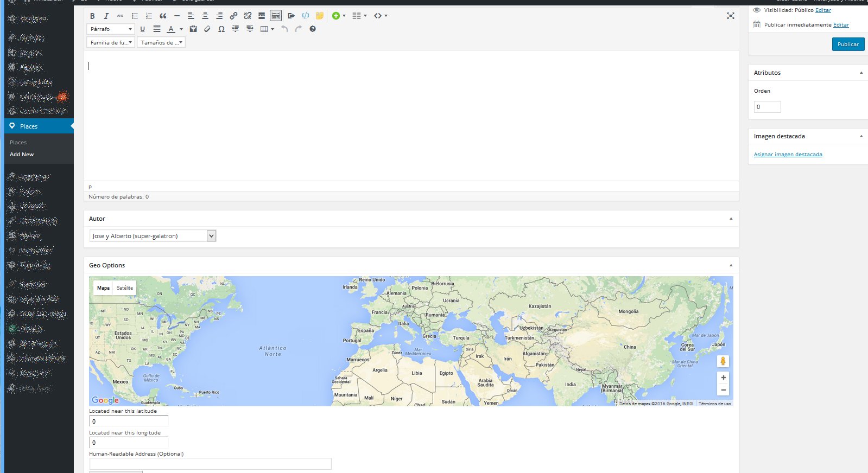The height and width of the screenshot is (473, 868).
Task: Decrease paragraph indent
Action: tap(236, 29)
